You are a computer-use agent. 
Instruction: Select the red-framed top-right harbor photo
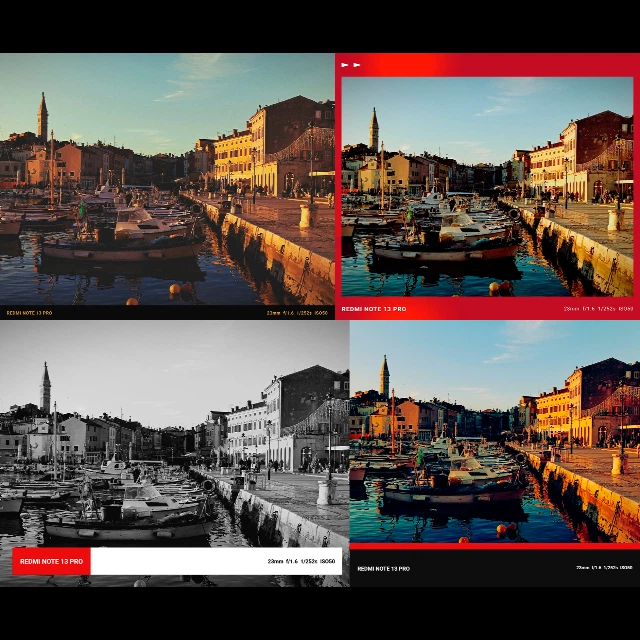pos(487,187)
